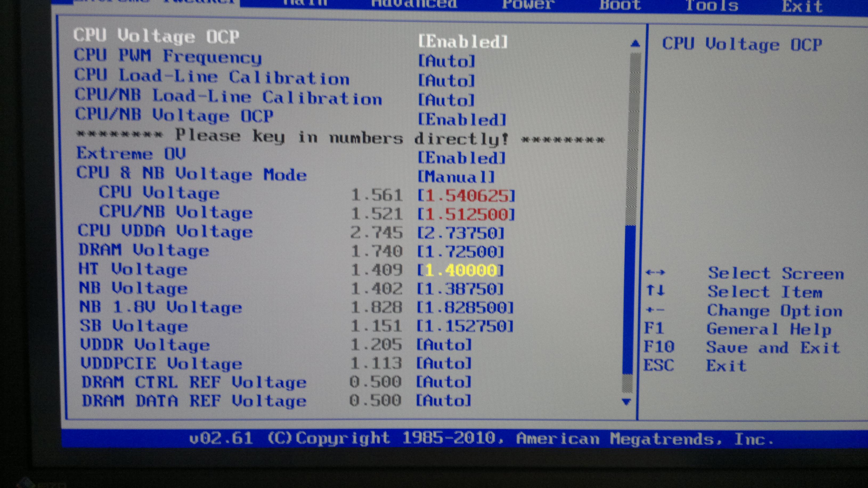
Task: Go to the Exit tab
Action: pos(802,6)
